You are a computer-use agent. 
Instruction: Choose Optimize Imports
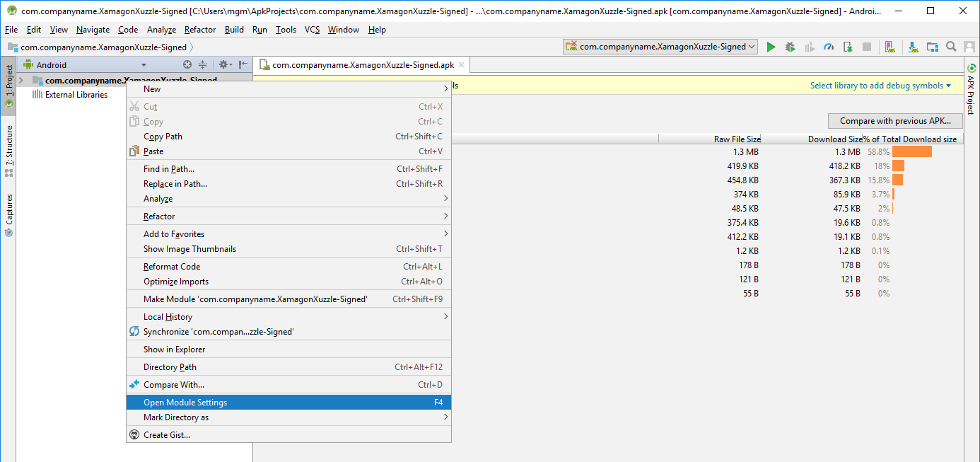coord(288,282)
